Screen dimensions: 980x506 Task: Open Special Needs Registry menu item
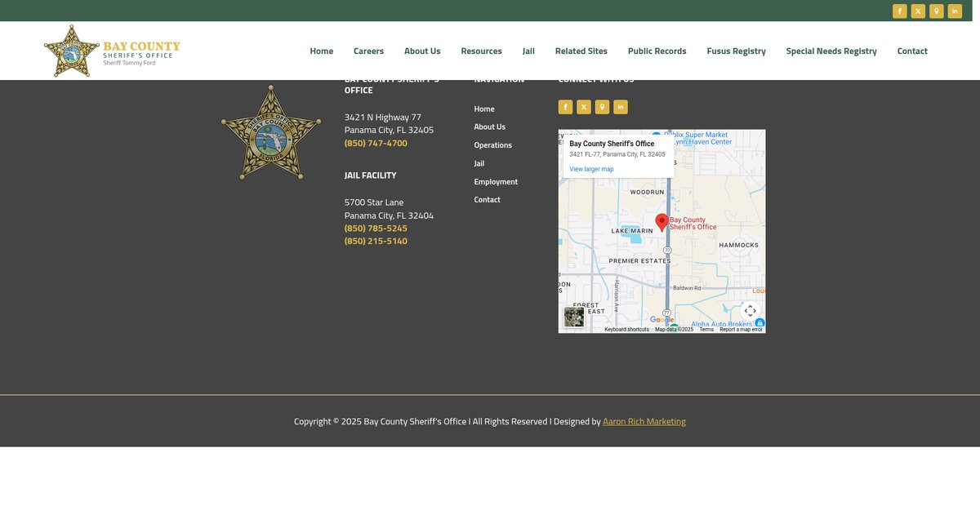click(x=831, y=51)
